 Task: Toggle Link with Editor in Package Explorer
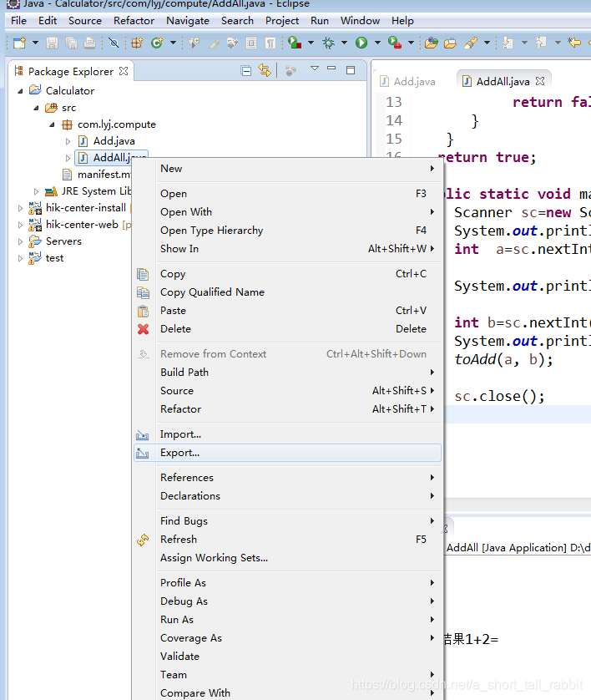click(265, 70)
